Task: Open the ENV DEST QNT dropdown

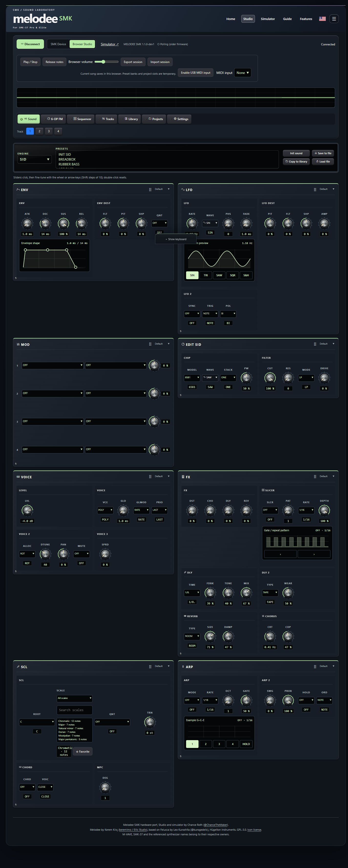Action: [x=159, y=223]
